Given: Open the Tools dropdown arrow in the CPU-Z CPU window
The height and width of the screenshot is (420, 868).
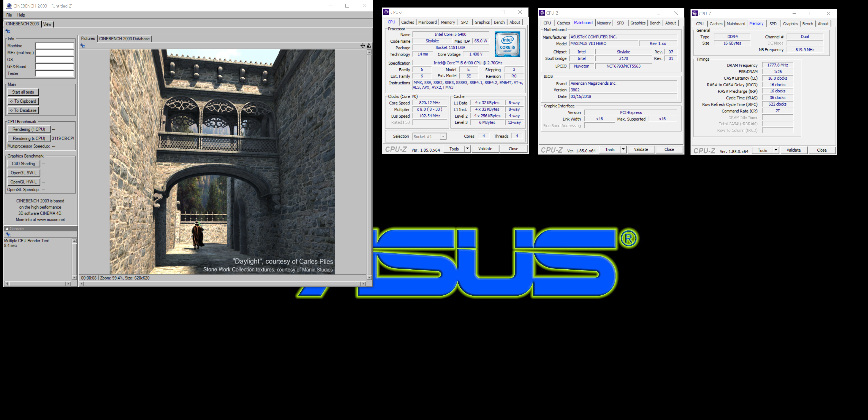Looking at the screenshot, I should (467, 148).
